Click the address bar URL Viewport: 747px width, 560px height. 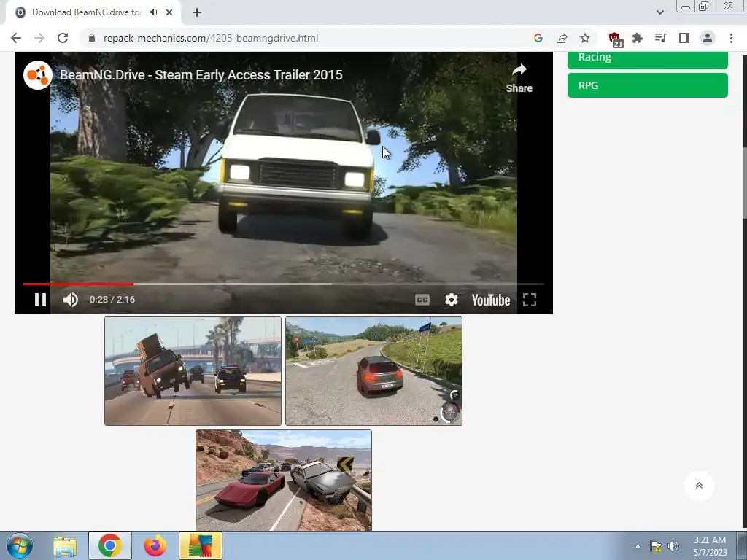211,38
